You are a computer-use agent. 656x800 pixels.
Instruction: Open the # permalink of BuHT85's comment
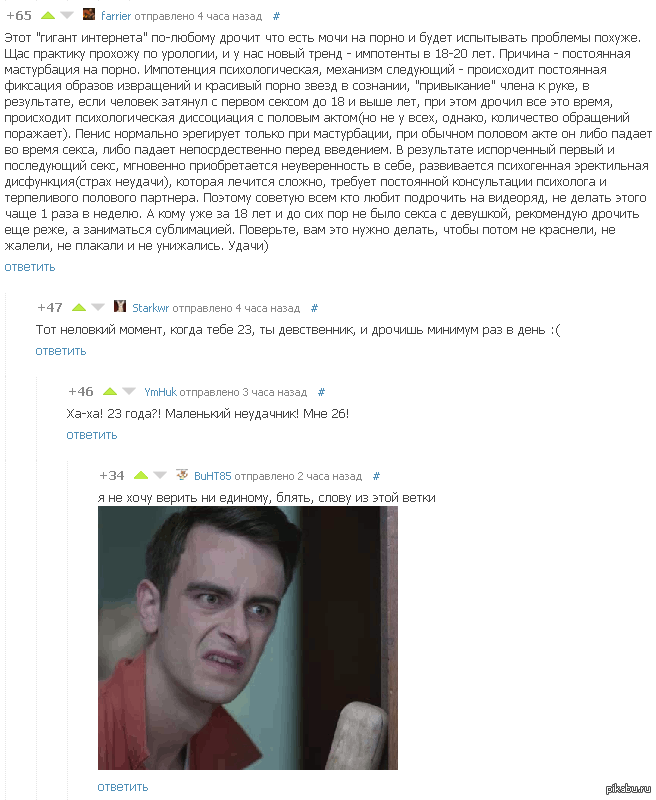376,476
